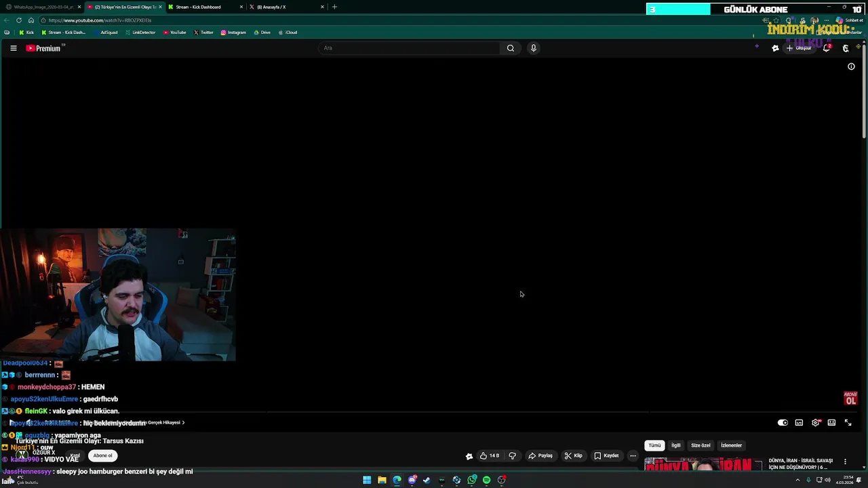Go to YouTube Premium home logo
Viewport: 868px width, 488px height.
[x=44, y=48]
